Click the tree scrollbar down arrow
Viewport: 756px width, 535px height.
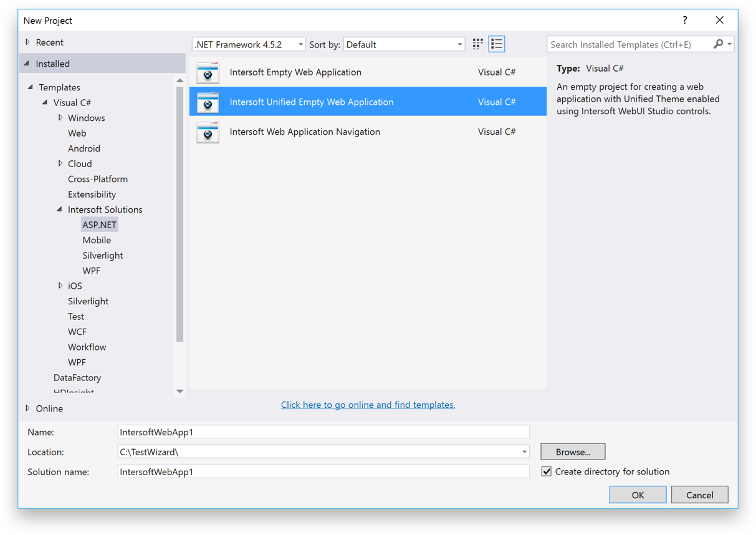[x=180, y=391]
